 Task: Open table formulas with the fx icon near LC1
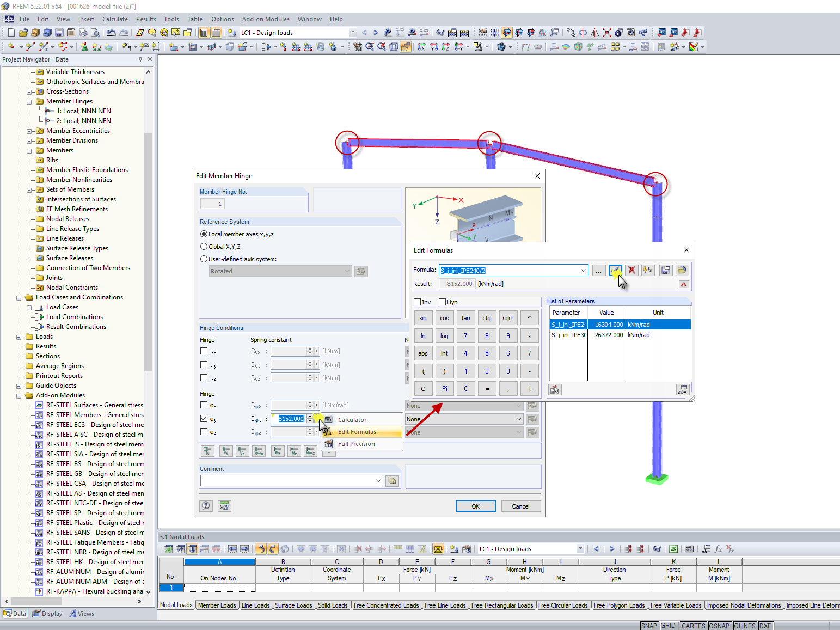[718, 549]
